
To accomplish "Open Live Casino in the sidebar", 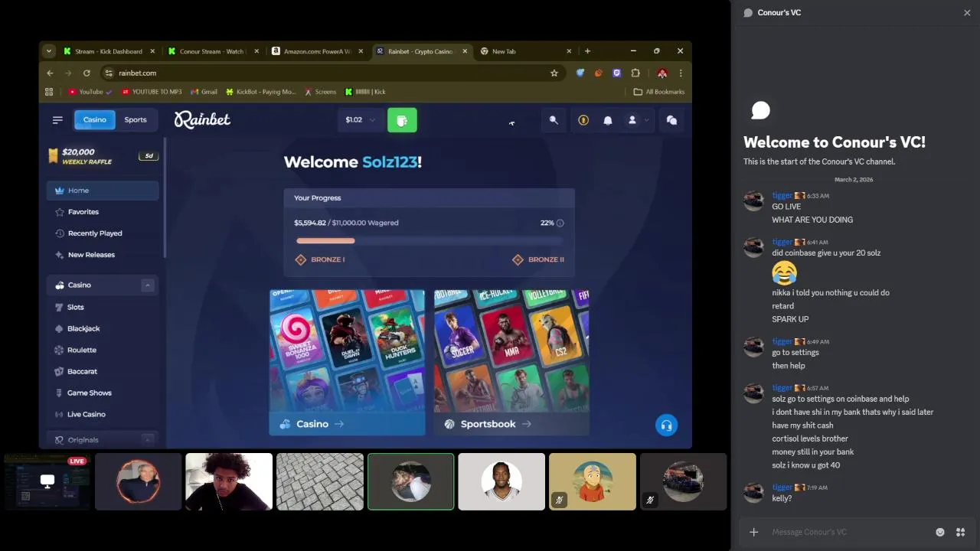I will pyautogui.click(x=103, y=414).
